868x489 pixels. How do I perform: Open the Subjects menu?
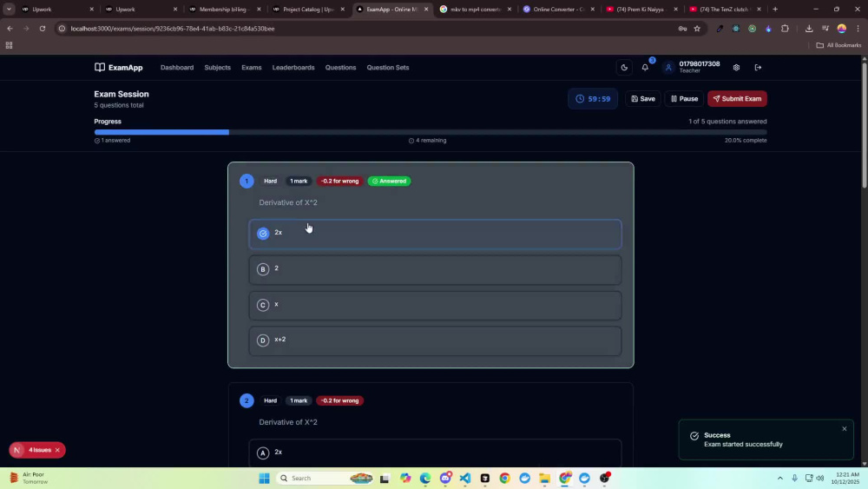pos(218,68)
